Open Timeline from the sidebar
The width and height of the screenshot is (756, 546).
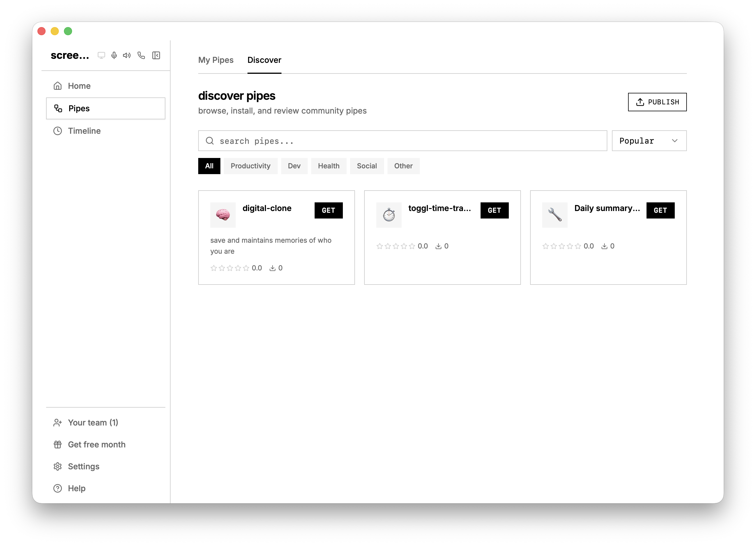point(84,131)
